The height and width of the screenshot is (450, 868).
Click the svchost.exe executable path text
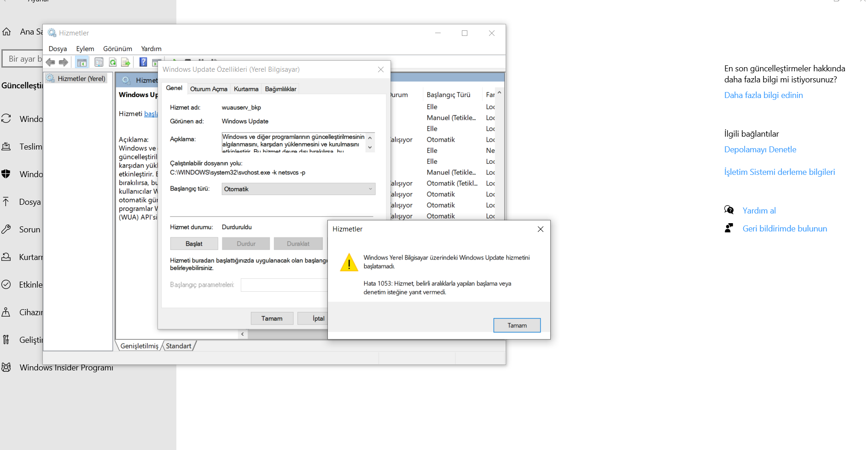238,173
